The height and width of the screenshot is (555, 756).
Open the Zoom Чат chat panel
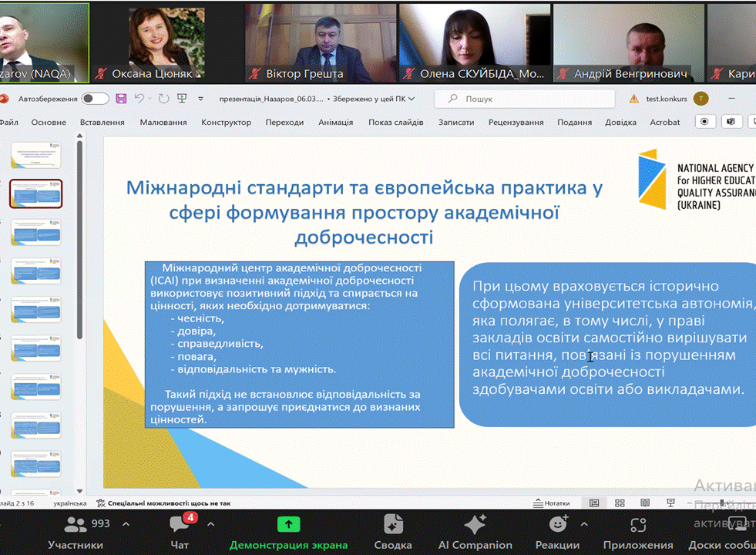pyautogui.click(x=179, y=533)
